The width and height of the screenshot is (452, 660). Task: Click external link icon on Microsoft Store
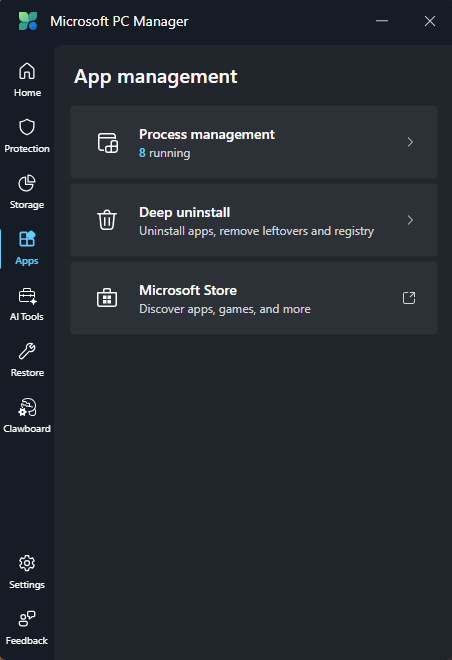(409, 298)
